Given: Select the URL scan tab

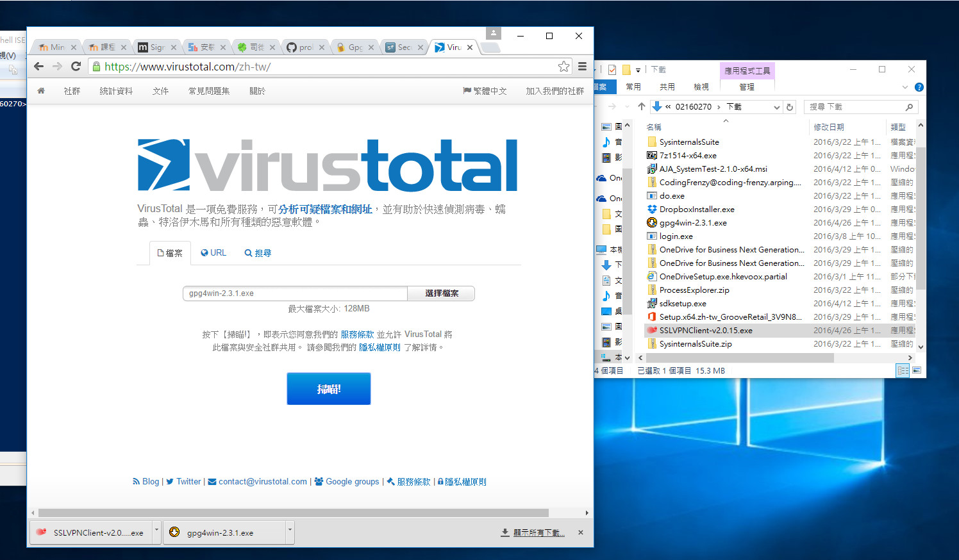Looking at the screenshot, I should 213,253.
